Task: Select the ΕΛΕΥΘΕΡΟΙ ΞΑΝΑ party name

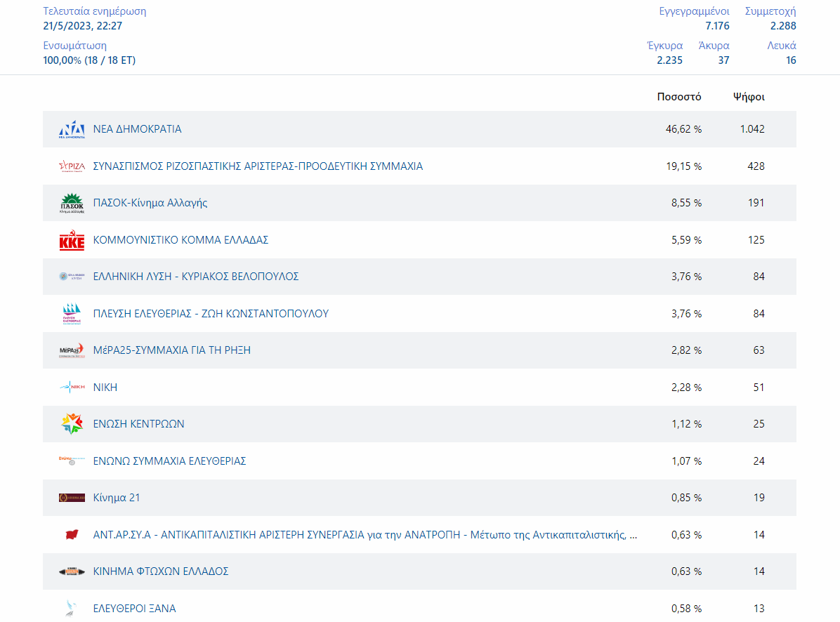Action: (134, 609)
